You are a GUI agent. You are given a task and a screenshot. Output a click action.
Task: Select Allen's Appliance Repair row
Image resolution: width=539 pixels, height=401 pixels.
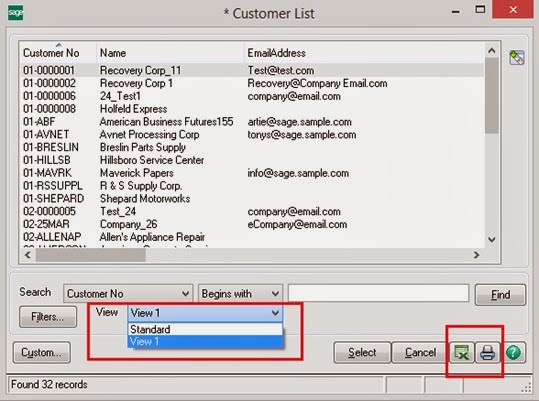coord(252,237)
